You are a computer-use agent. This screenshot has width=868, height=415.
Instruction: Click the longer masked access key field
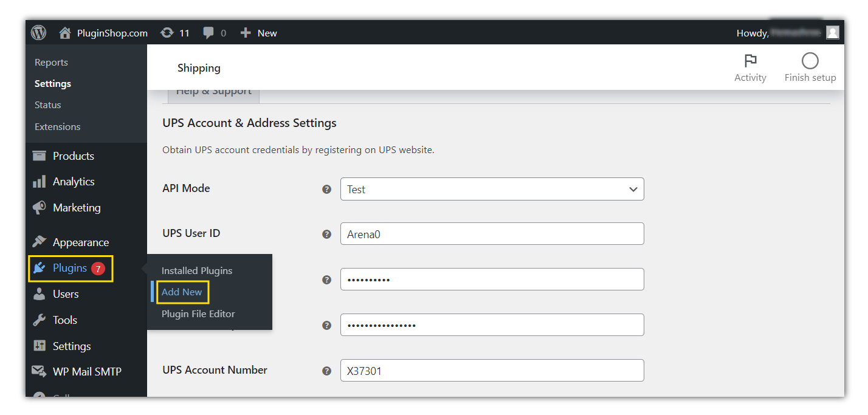pyautogui.click(x=492, y=324)
